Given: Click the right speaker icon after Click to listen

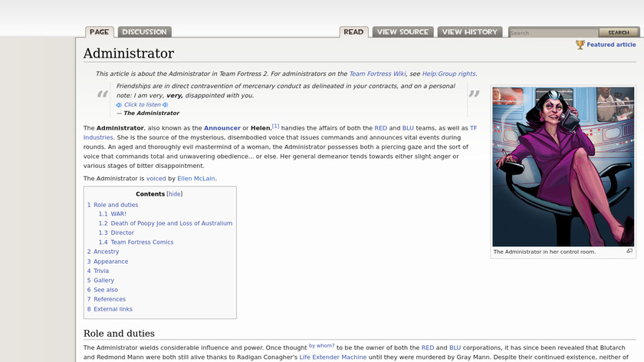Looking at the screenshot, I should tap(165, 105).
